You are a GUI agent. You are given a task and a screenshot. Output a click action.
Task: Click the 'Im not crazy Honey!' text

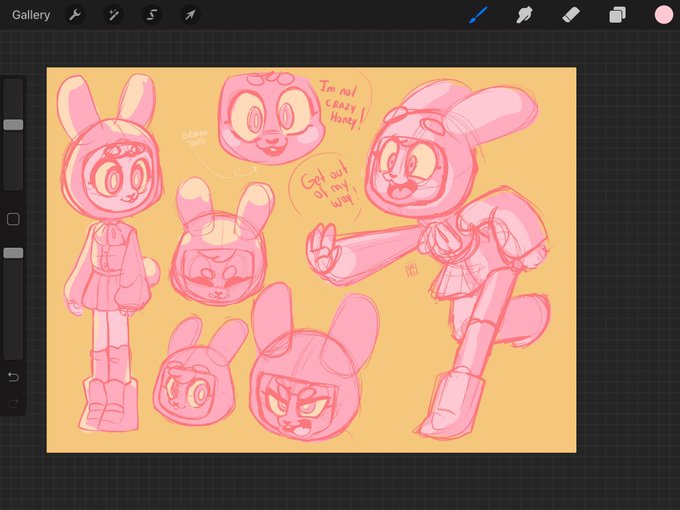343,105
